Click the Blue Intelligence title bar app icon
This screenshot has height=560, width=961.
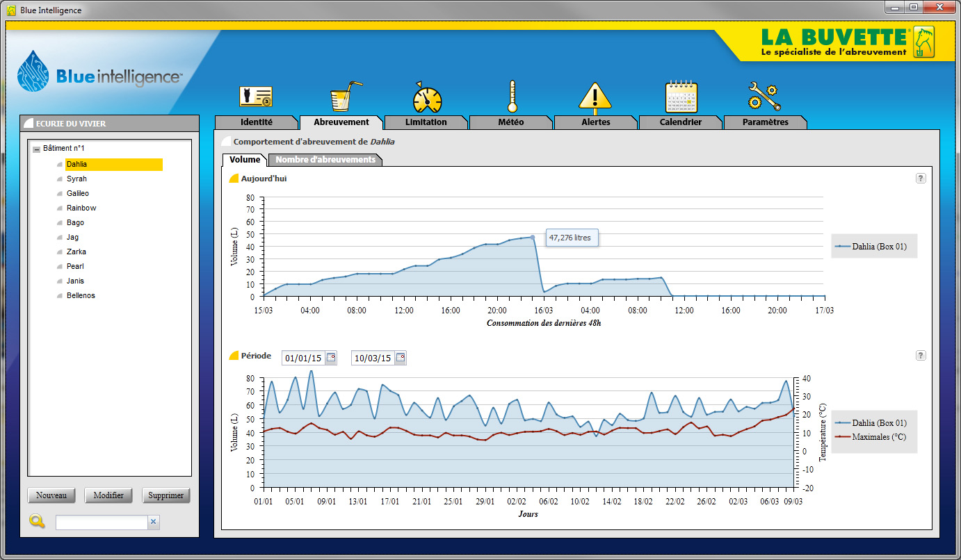11,10
